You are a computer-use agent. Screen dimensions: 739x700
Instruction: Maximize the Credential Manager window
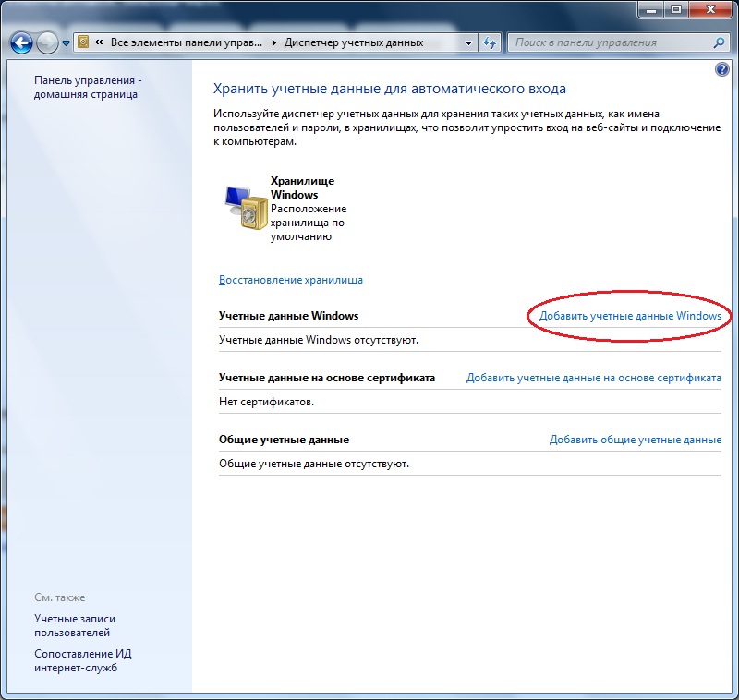click(x=676, y=9)
